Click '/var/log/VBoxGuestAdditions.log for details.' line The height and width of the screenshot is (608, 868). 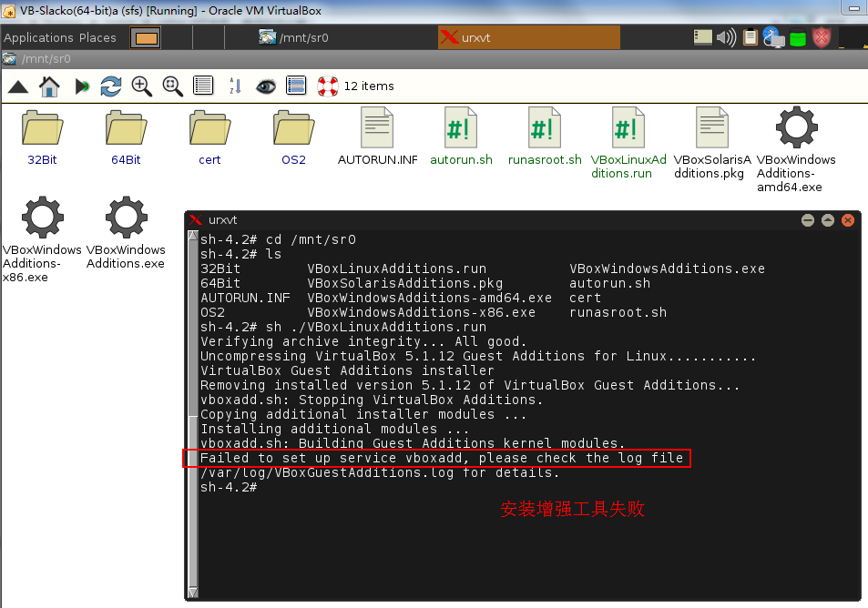coord(380,472)
